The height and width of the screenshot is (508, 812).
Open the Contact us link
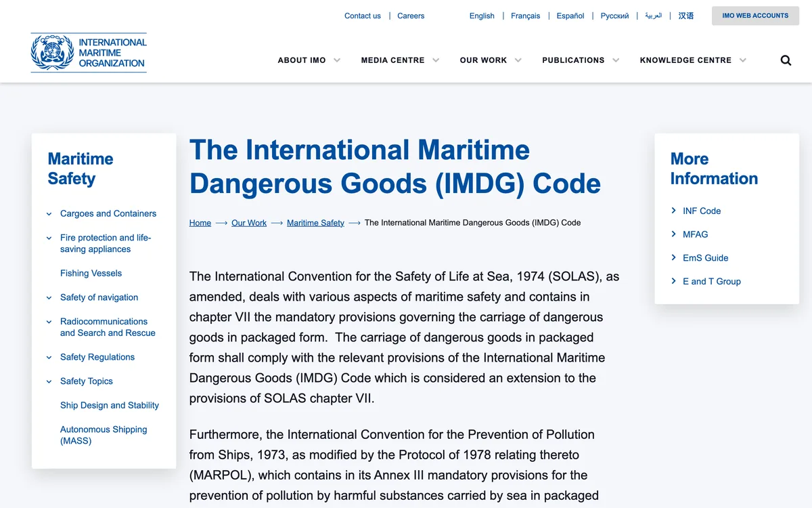coord(363,16)
